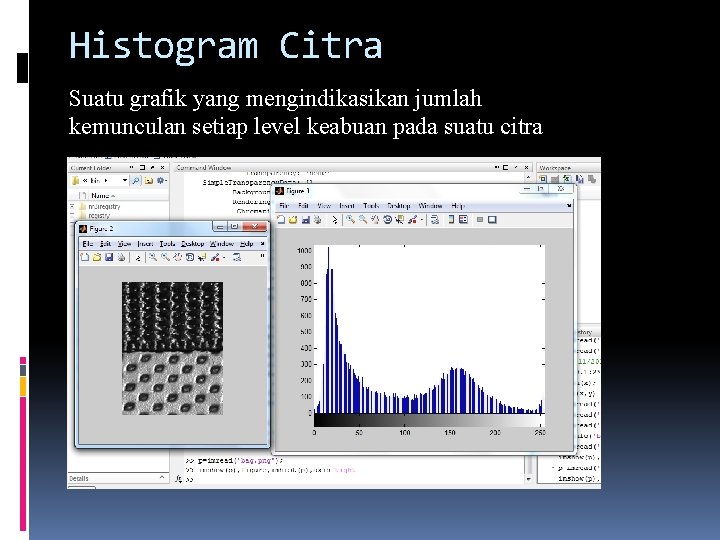Click Save icon in Figure 2 toolbar
The width and height of the screenshot is (720, 540).
[x=109, y=258]
